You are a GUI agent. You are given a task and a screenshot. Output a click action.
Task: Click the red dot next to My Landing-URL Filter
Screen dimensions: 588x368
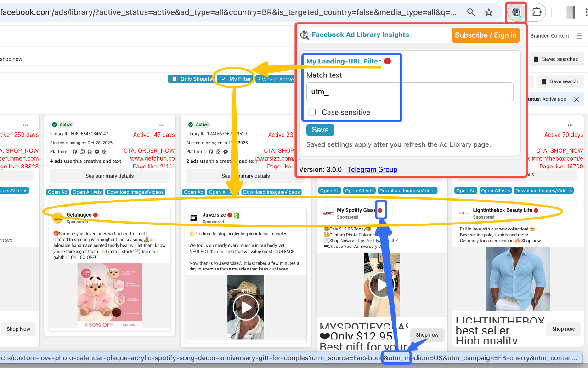coord(388,61)
